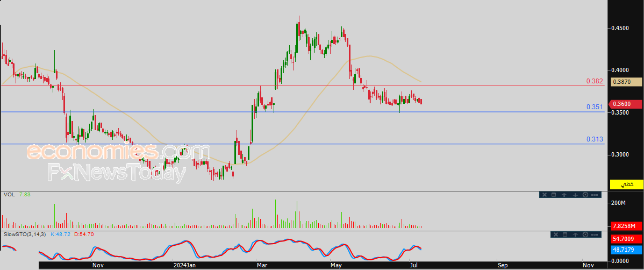644x270 pixels.
Task: Click the 0.4000 price axis label
Action: coord(620,70)
